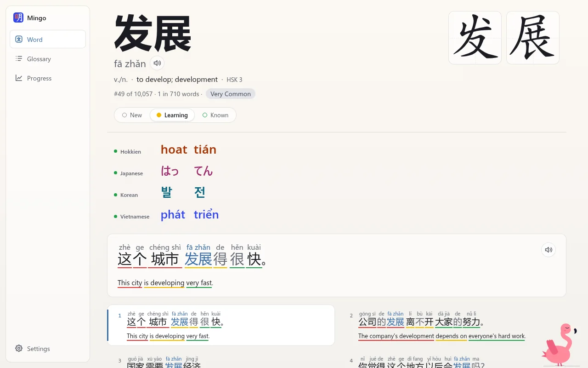Mark the word as Known
588x368 pixels.
click(x=215, y=115)
